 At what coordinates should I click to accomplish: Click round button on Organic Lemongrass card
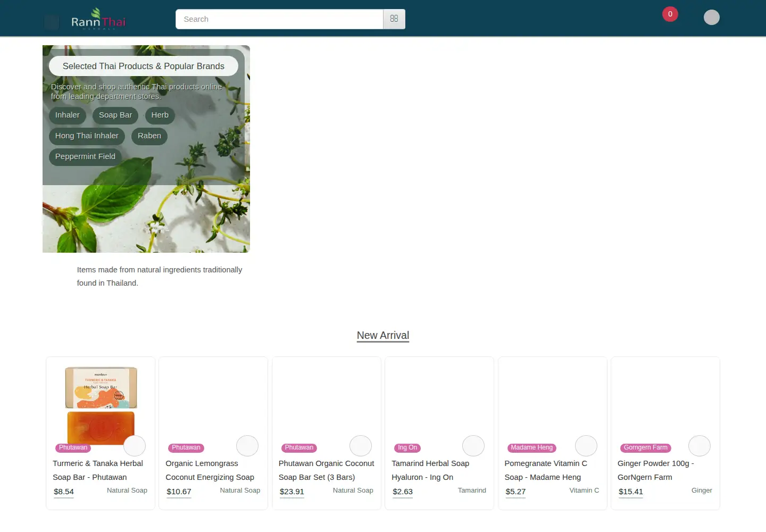[247, 446]
